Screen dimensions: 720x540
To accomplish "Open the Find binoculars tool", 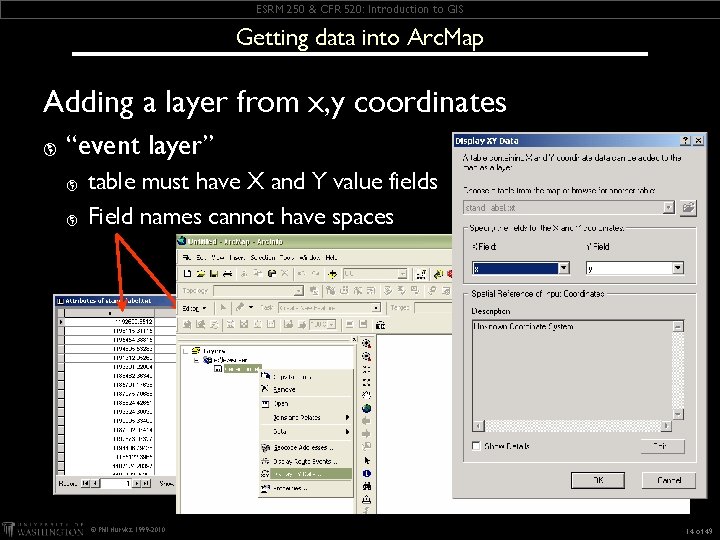I will (366, 486).
